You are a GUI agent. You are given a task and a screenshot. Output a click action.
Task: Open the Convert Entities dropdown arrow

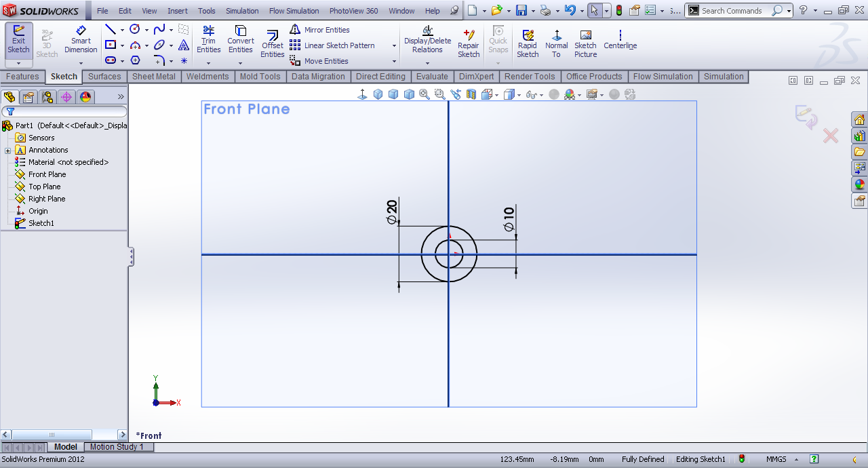[240, 64]
